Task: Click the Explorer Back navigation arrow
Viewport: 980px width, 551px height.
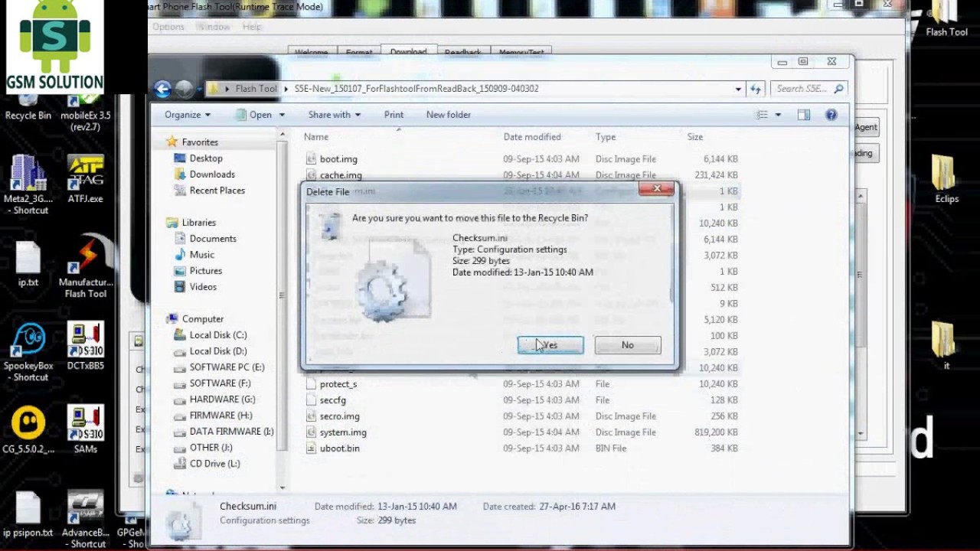Action: (162, 89)
